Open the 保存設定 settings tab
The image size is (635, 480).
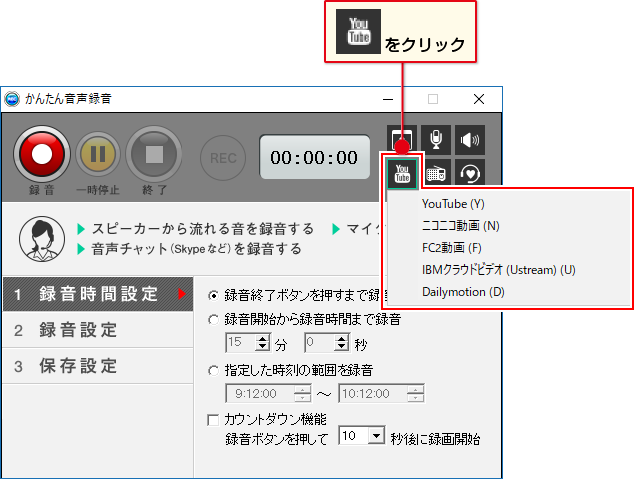point(80,366)
